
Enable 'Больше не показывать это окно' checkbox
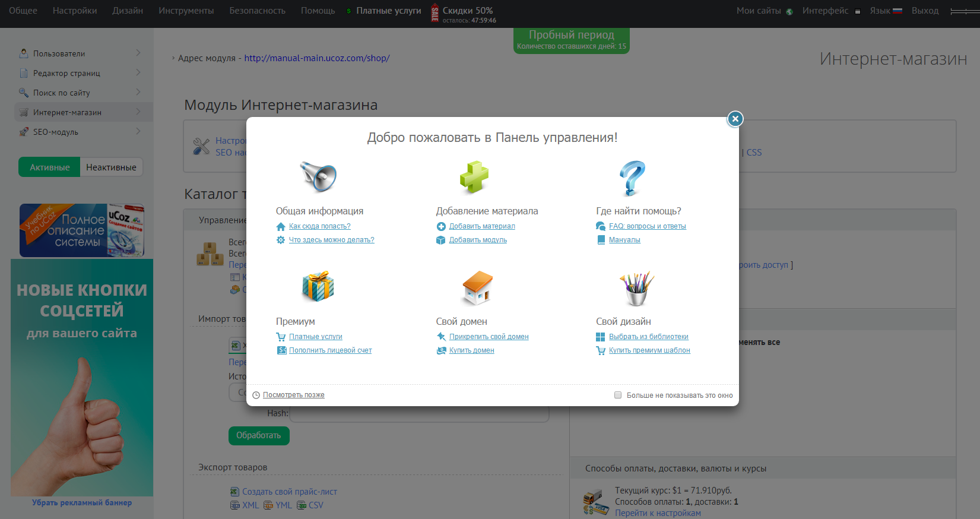[618, 395]
